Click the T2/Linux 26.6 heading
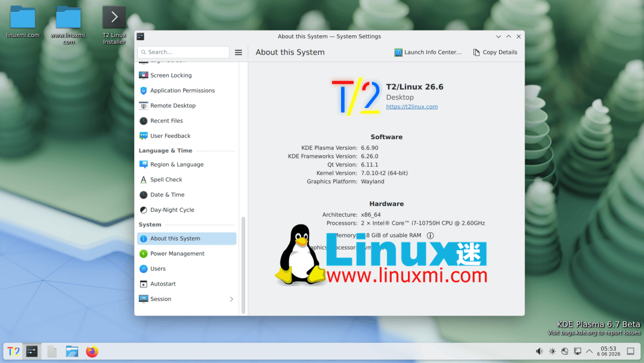 coord(415,87)
